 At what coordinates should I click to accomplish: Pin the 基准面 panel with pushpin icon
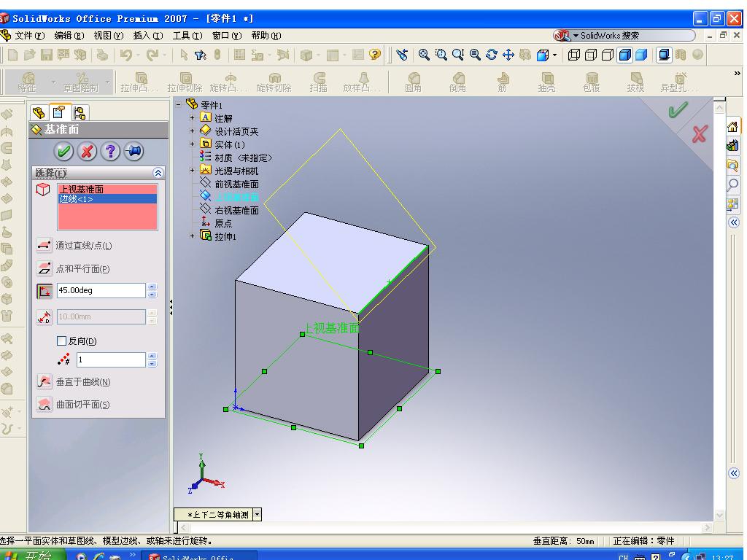pos(134,152)
